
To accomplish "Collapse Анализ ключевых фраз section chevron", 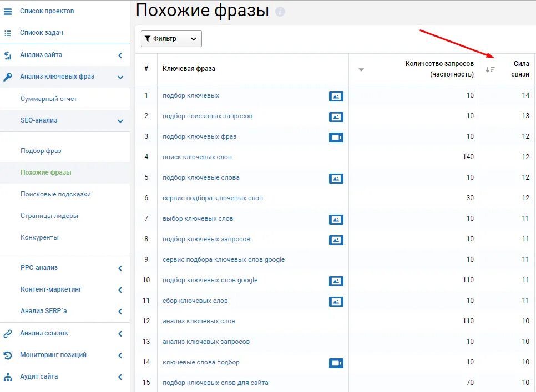I will pyautogui.click(x=120, y=77).
